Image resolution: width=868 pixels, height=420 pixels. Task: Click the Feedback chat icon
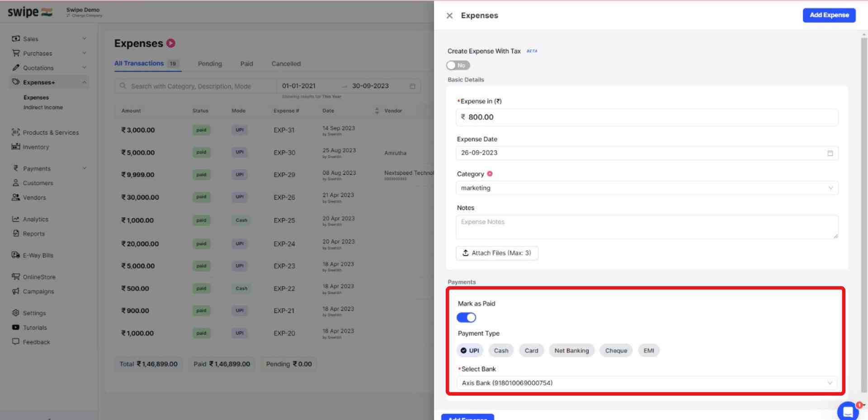click(x=16, y=341)
